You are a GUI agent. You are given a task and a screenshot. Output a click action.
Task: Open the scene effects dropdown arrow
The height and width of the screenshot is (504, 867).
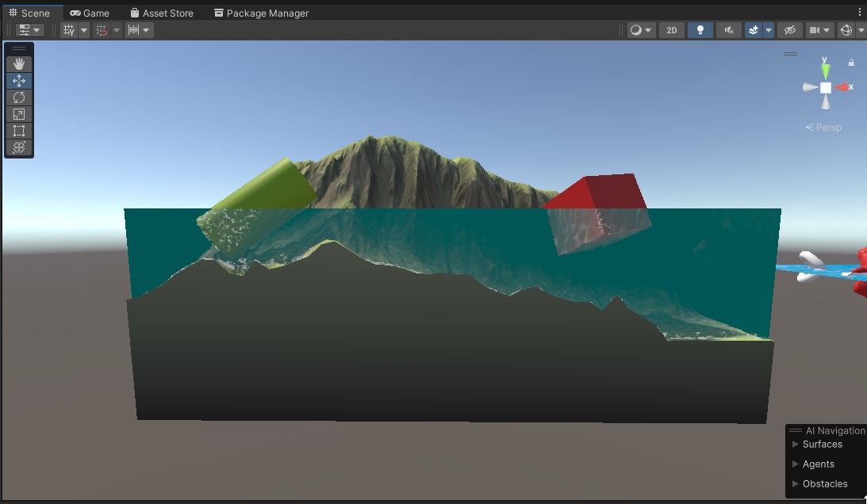point(768,30)
